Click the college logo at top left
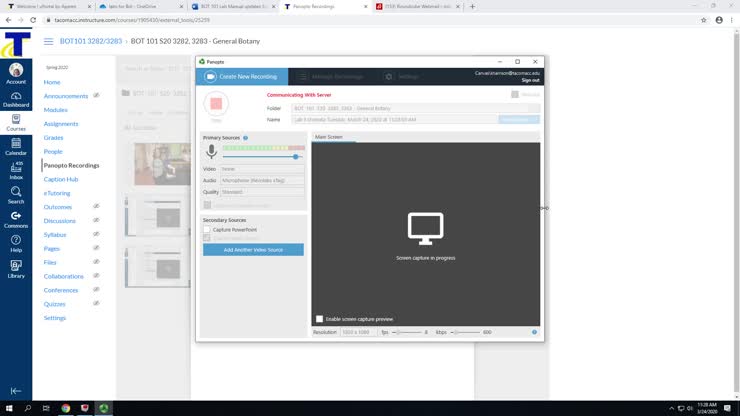The image size is (740, 416). pyautogui.click(x=16, y=44)
